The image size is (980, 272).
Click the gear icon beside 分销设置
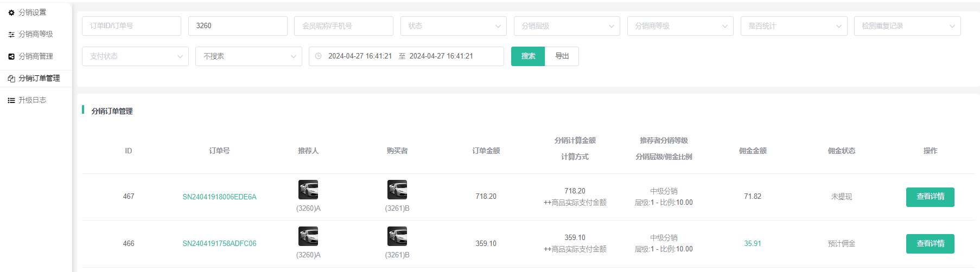click(11, 12)
